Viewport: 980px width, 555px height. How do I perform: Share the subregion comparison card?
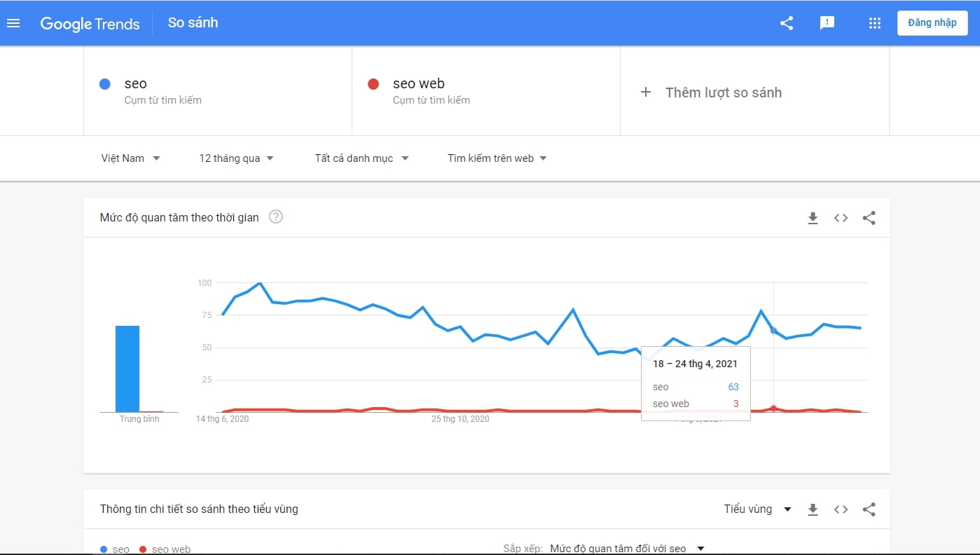click(x=869, y=509)
